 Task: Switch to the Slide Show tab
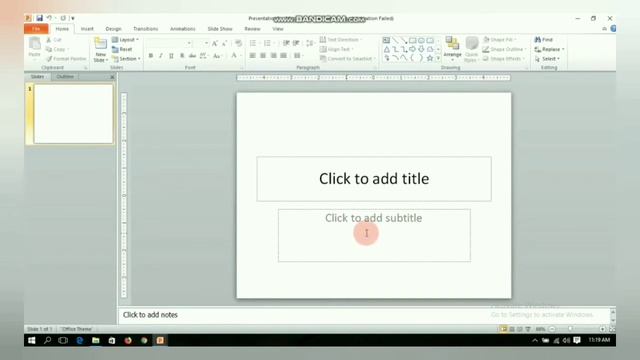[220, 29]
